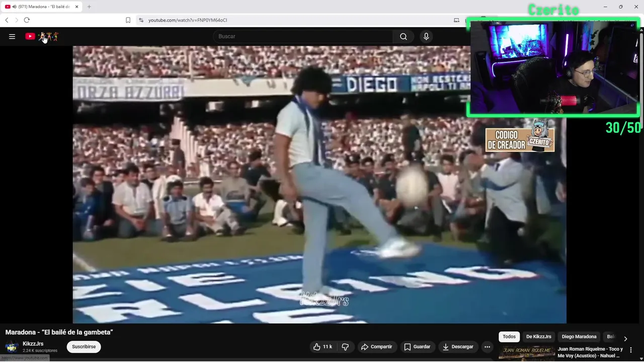Minimize the browser window
This screenshot has height=362, width=644.
[x=605, y=7]
